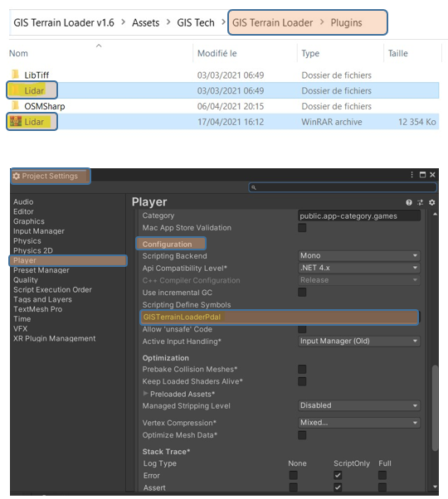Image resolution: width=448 pixels, height=499 pixels.
Task: Sort files by Taille column
Action: [x=397, y=53]
